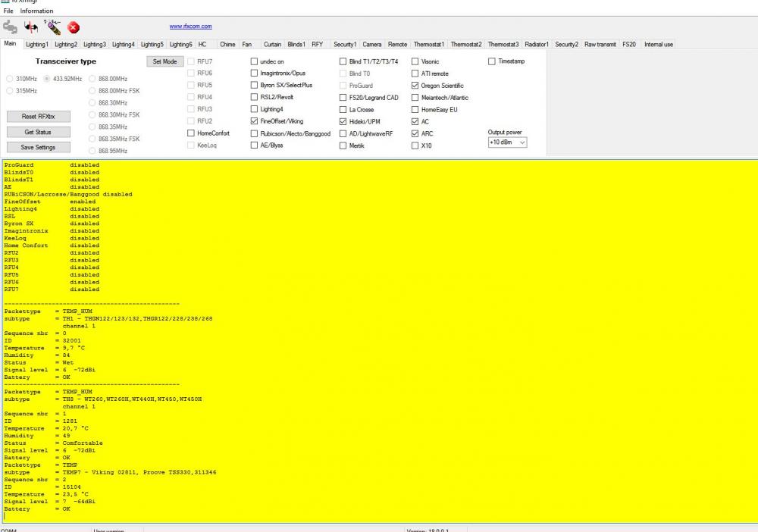Open the Information menu
This screenshot has height=532, width=758.
point(37,11)
